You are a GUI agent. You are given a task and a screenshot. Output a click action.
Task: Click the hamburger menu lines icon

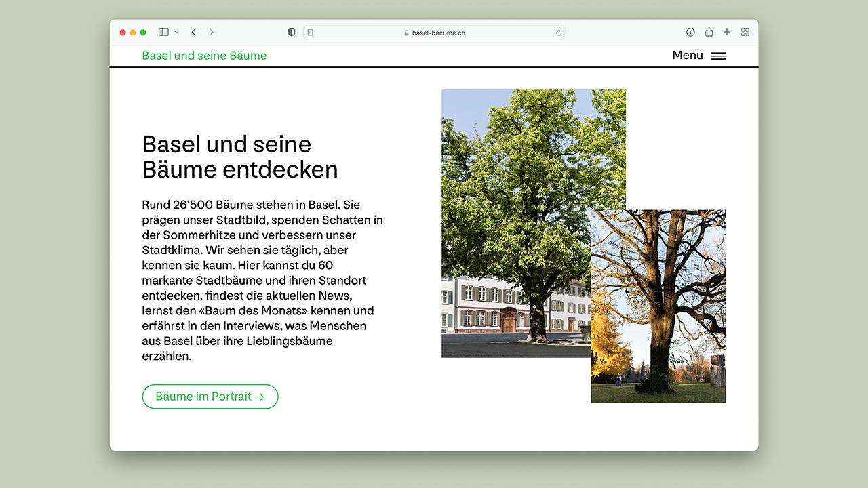pos(718,56)
